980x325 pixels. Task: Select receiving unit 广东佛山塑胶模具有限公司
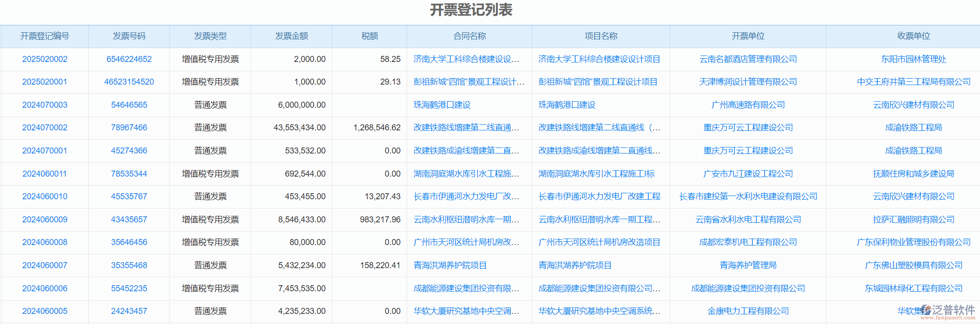pos(913,265)
